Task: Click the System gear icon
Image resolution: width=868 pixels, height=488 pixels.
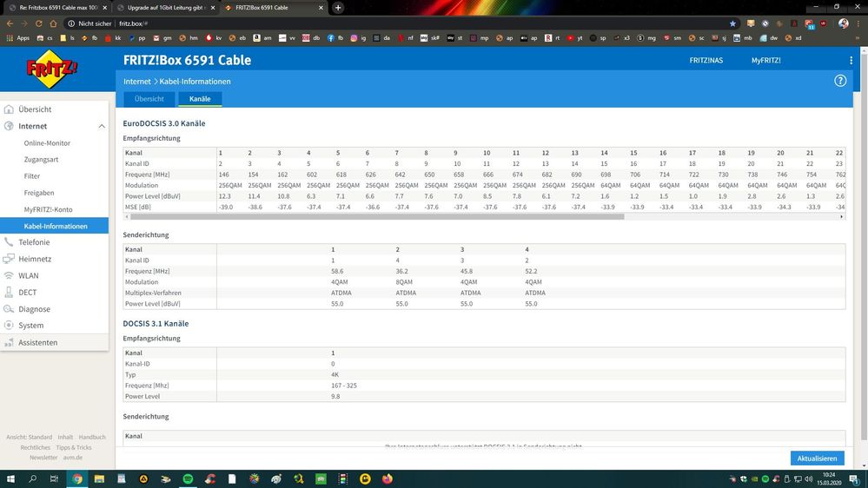Action: pyautogui.click(x=9, y=326)
